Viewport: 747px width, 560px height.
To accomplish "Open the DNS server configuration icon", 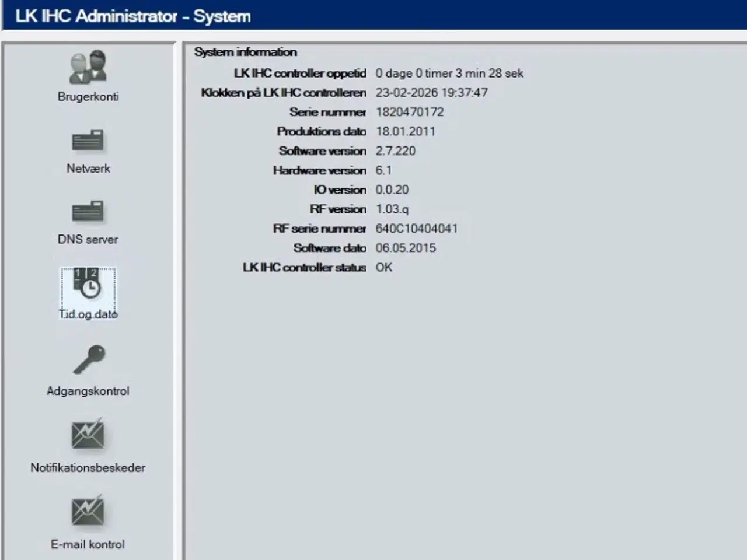I will tap(88, 211).
